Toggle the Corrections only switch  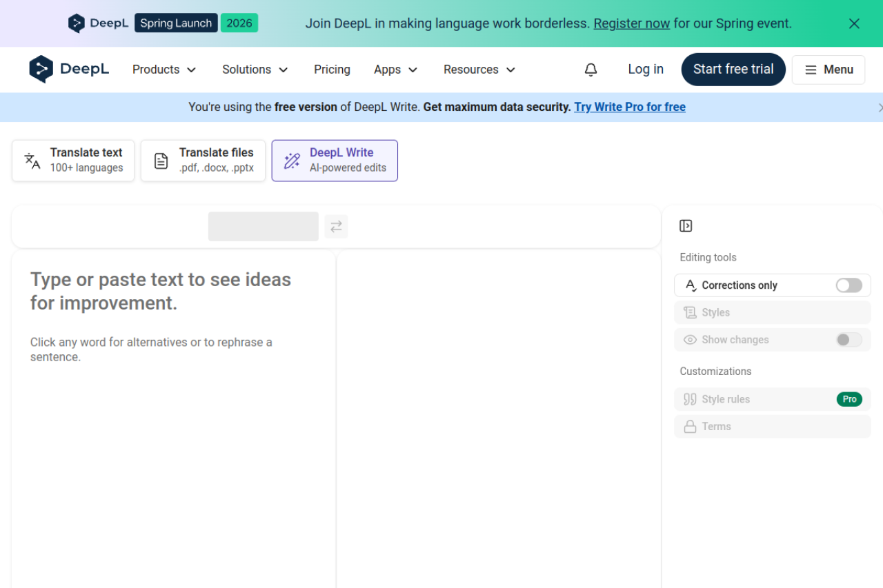[849, 285]
